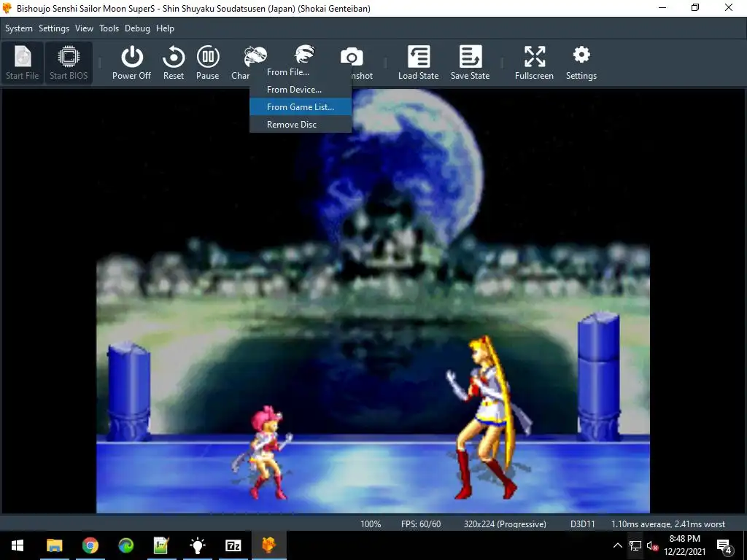Click the DuckStation taskbar icon
This screenshot has width=747, height=560.
pyautogui.click(x=269, y=545)
